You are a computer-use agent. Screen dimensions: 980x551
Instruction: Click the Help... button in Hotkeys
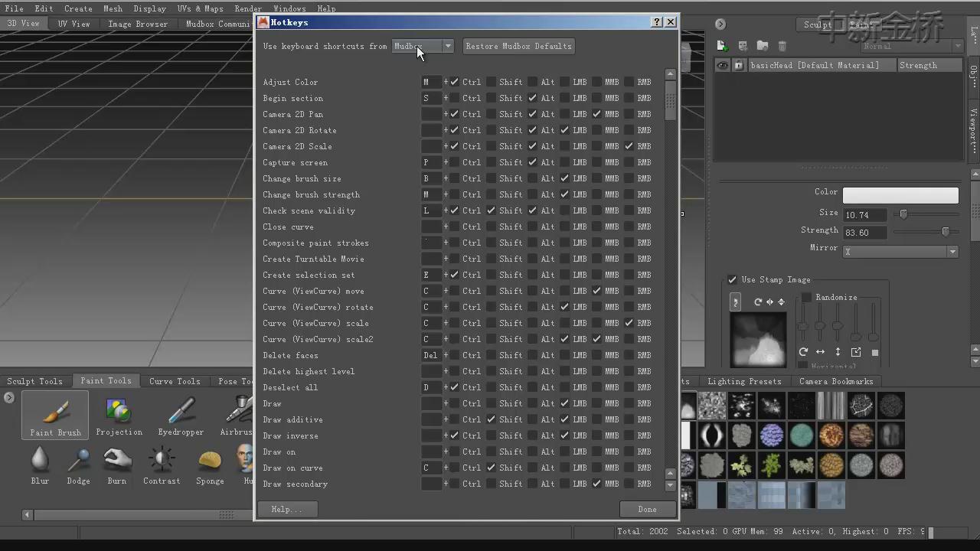(286, 509)
